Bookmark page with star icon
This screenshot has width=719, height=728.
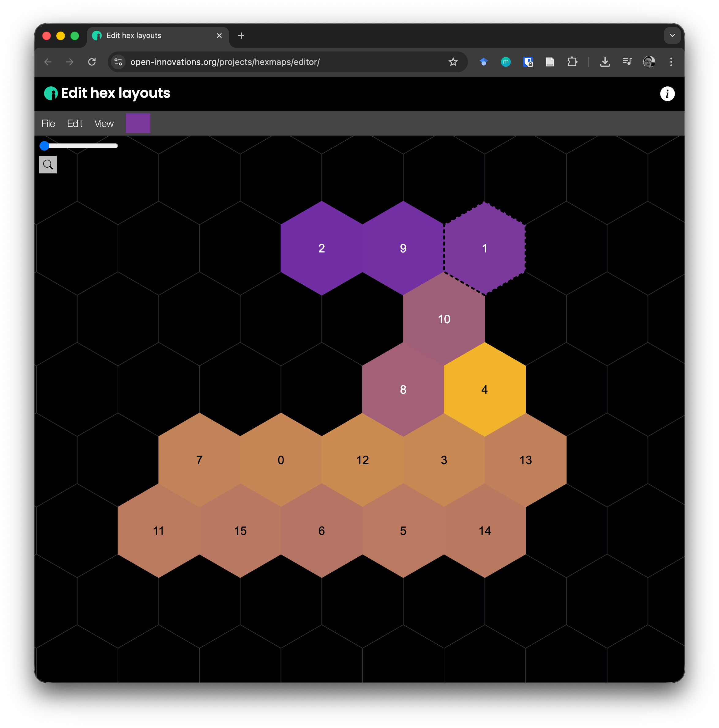(x=453, y=62)
